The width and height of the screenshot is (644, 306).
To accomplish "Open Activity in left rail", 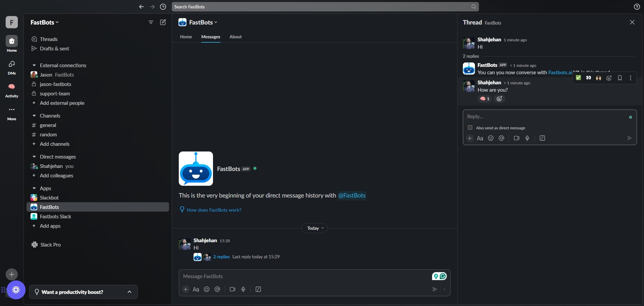I will pos(12,90).
